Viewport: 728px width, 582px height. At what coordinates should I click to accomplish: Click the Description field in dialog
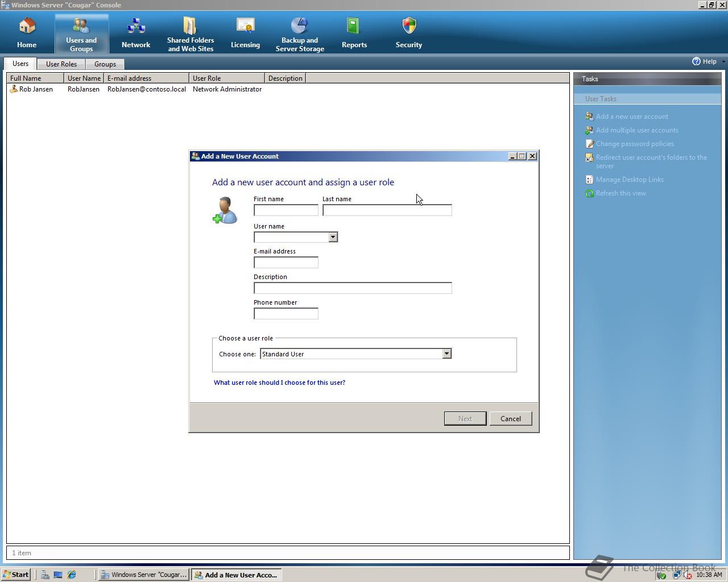click(x=353, y=288)
